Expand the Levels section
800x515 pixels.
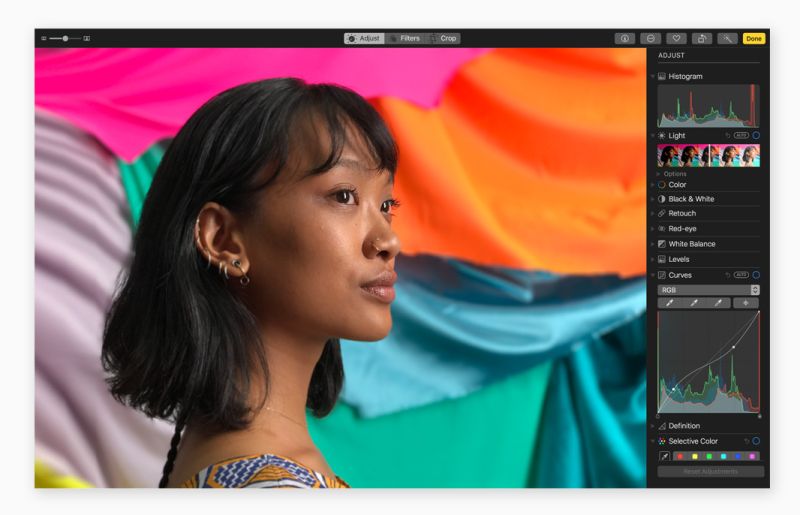pos(653,259)
